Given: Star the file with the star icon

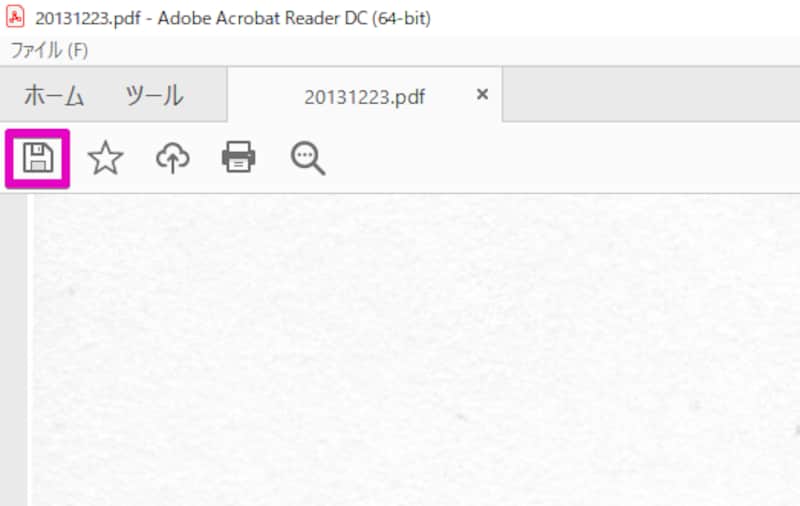Looking at the screenshot, I should tap(106, 158).
